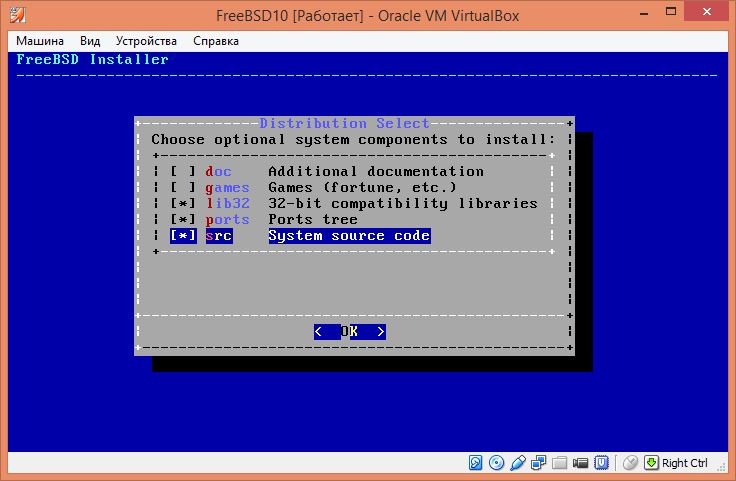The image size is (736, 481).
Task: Click the shared folders status icon
Action: [560, 463]
